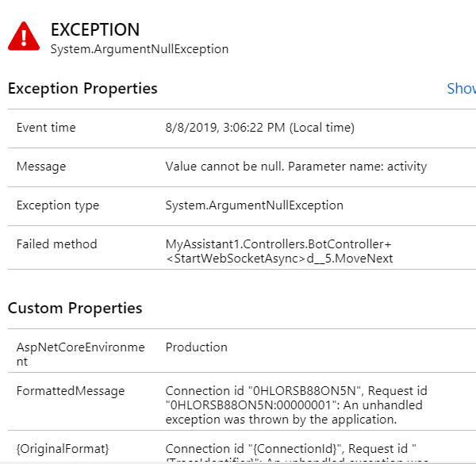Select the 8/8/2019, 3:06:22 PM timestamp value
Screen dimensions: 476x464
pos(259,128)
